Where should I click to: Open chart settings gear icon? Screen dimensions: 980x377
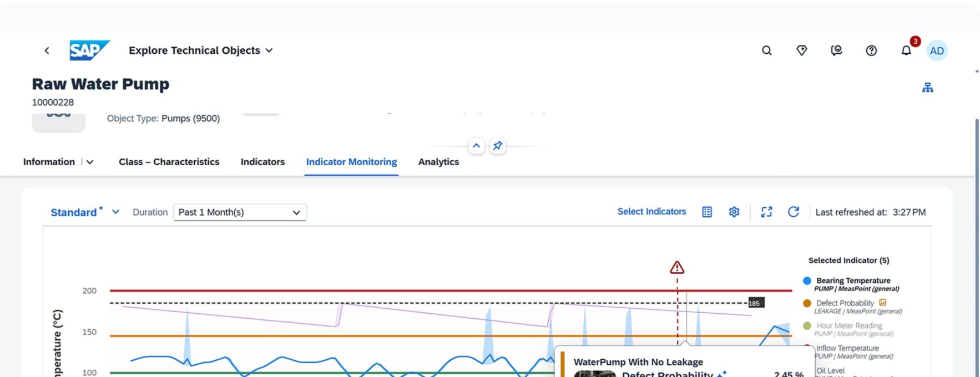coord(734,212)
